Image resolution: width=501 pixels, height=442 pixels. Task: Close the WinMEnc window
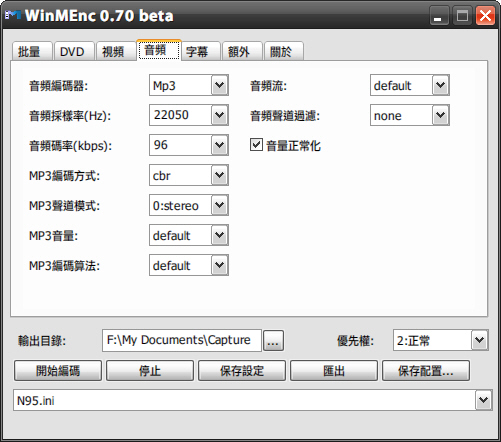485,16
